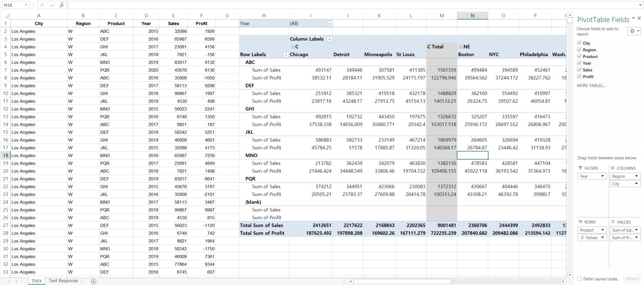644x285 pixels.
Task: Select column M header
Action: click(x=442, y=15)
